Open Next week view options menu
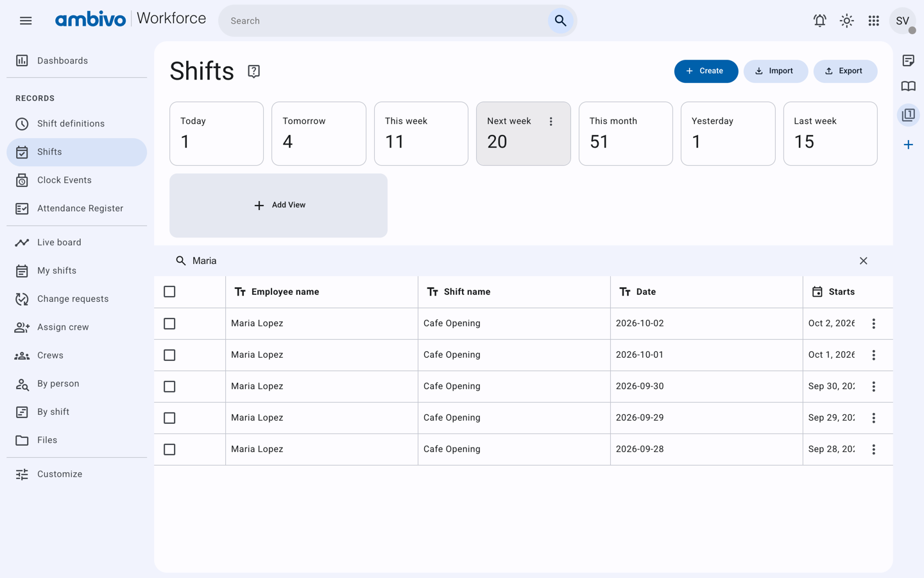Screen dimensions: 924x578 (x=551, y=121)
